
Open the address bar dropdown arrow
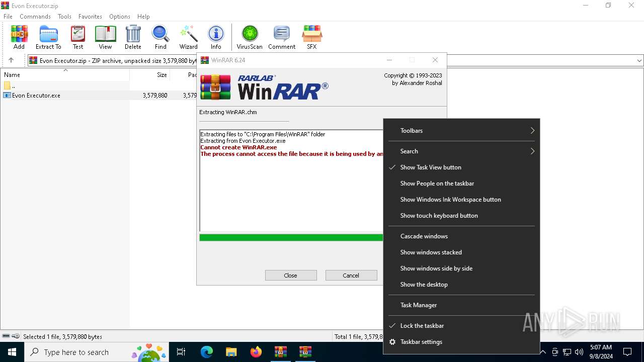(639, 60)
